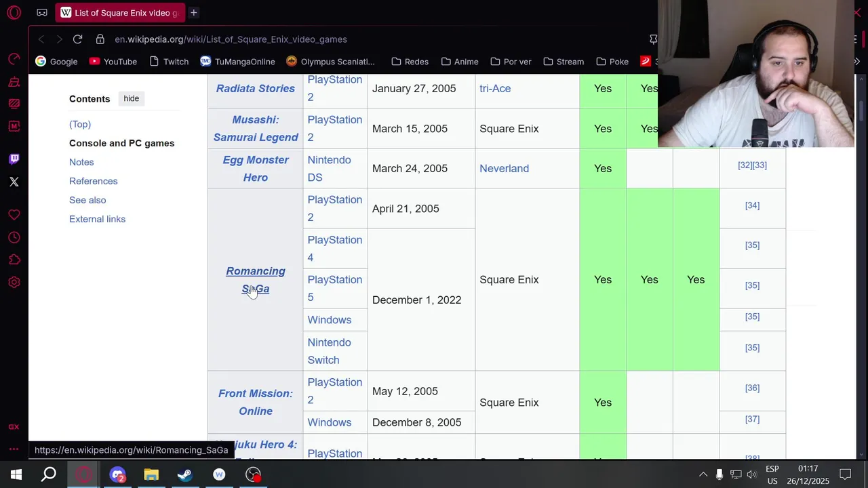Open Romancing SaGa article link
868x488 pixels.
(256, 279)
